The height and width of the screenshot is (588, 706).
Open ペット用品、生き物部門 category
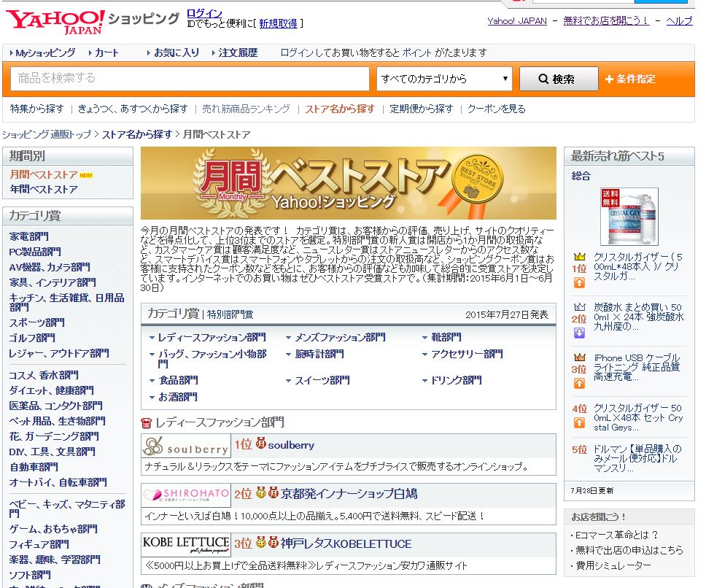point(57,421)
